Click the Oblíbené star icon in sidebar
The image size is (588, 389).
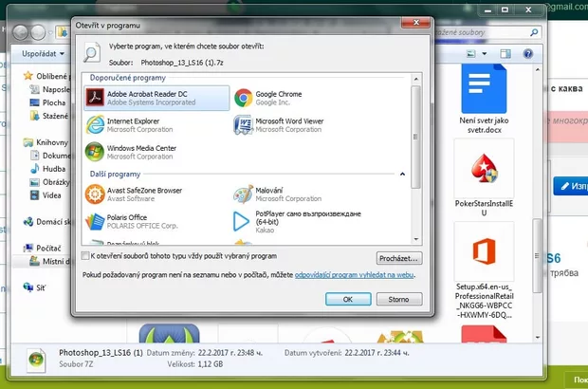pos(28,76)
